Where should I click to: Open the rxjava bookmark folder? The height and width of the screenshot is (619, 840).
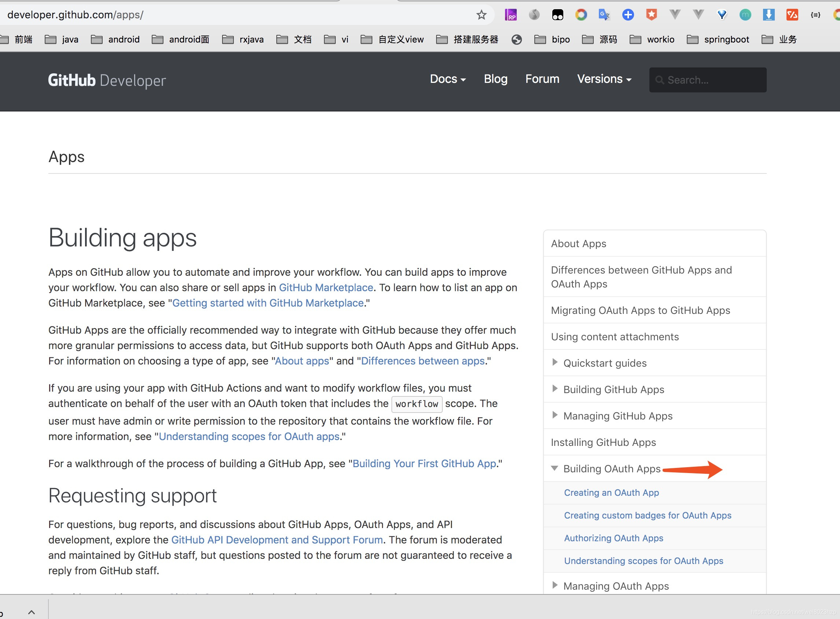[243, 39]
